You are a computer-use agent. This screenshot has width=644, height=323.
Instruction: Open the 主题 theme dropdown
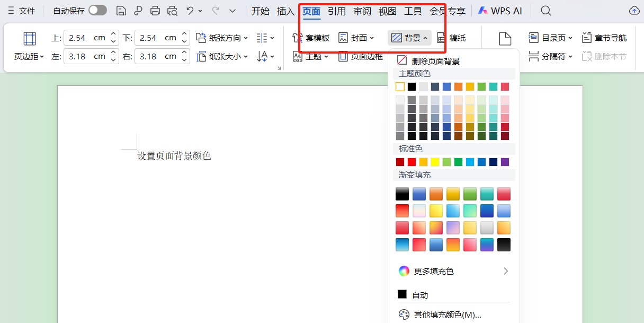[310, 56]
